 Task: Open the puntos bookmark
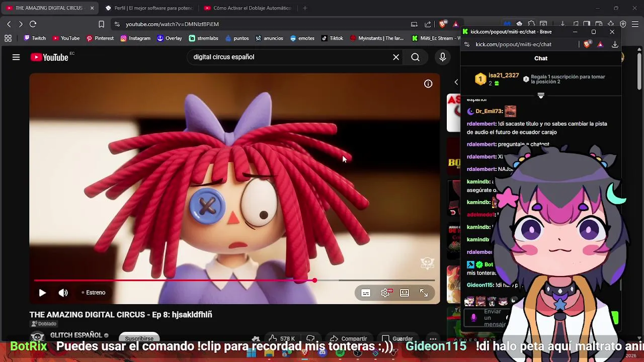237,38
